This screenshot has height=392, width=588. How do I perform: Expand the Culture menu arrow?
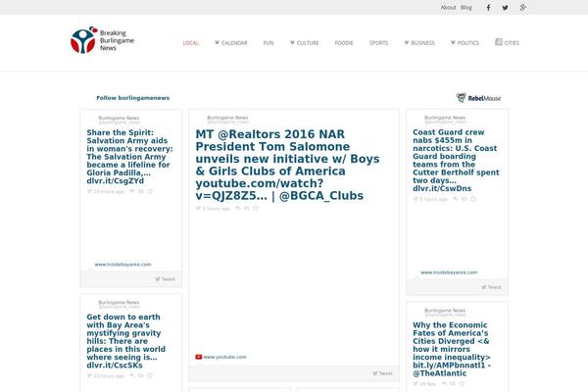click(x=292, y=42)
